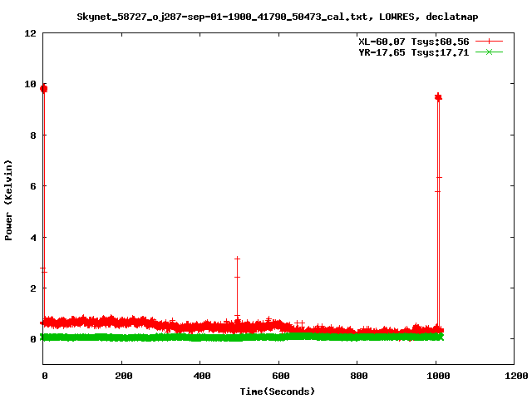532x399 pixels.
Task: Click the x-axis tick label 1000
Action: click(438, 376)
